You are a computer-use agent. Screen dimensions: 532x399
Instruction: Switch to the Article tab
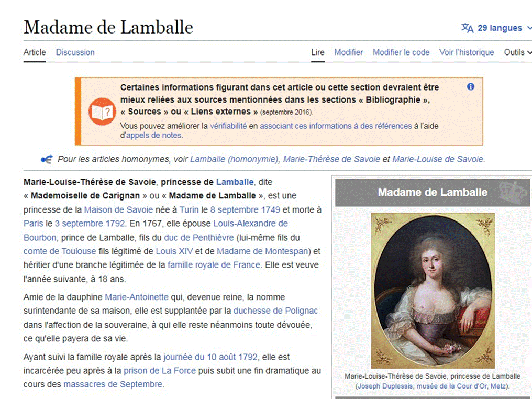(34, 52)
